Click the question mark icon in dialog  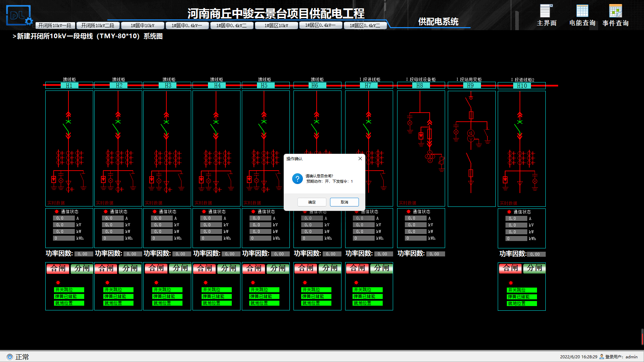[297, 179]
